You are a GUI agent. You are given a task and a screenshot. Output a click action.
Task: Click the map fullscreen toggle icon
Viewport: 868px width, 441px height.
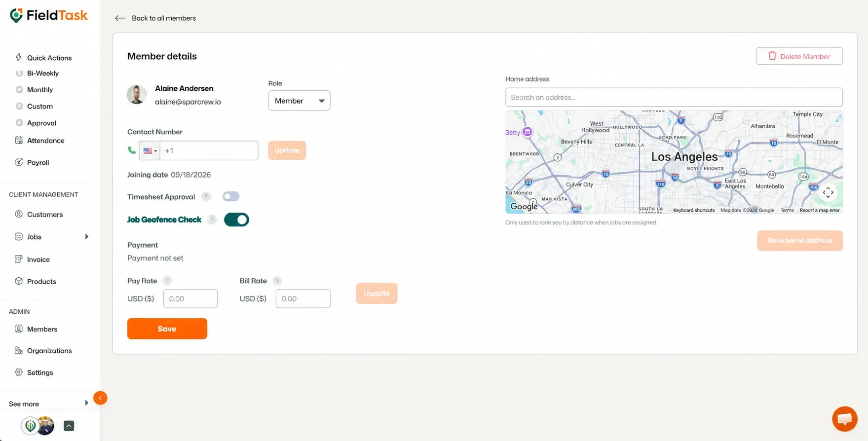click(x=828, y=192)
